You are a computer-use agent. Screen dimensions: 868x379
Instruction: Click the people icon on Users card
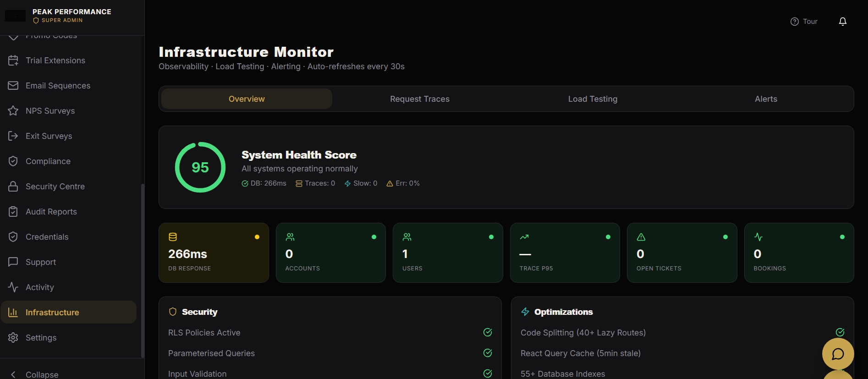[x=407, y=237]
